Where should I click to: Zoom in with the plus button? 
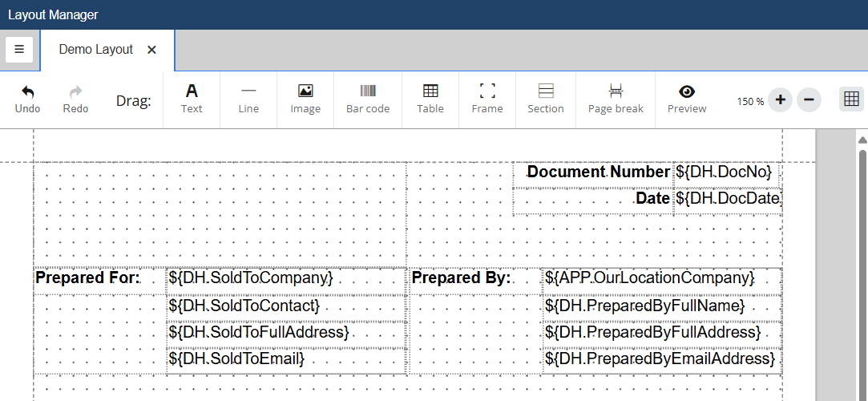[x=780, y=100]
